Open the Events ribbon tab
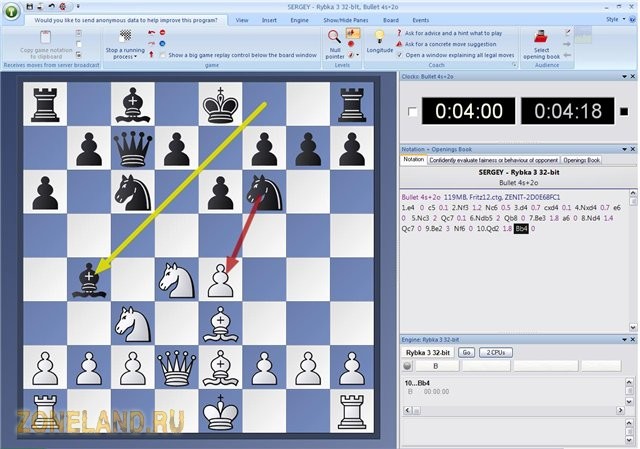The height and width of the screenshot is (449, 640). 420,20
